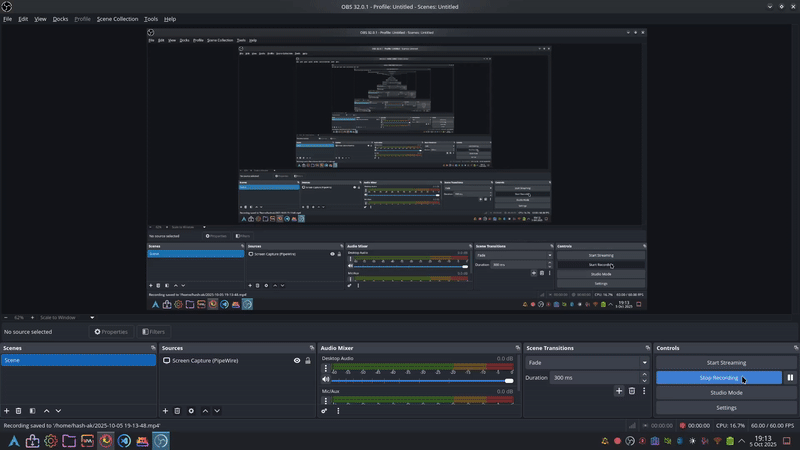Image resolution: width=800 pixels, height=450 pixels.
Task: Add a configurable transition plus icon
Action: click(x=619, y=391)
